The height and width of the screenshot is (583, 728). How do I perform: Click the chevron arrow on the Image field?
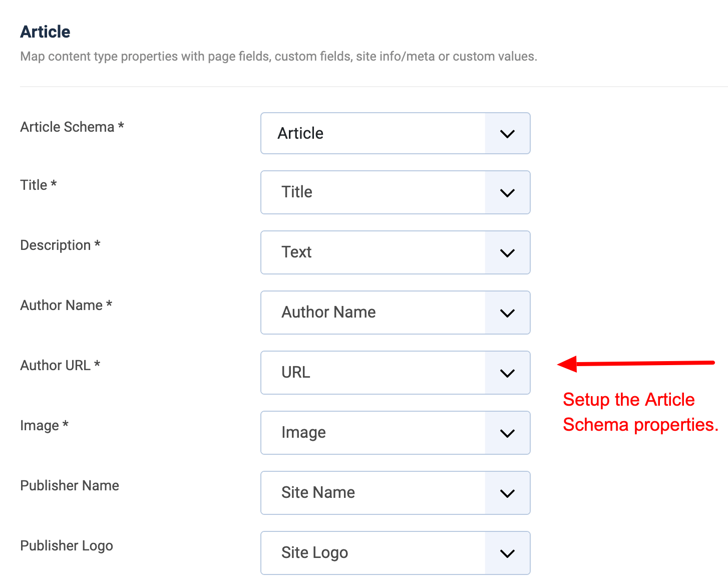coord(507,433)
